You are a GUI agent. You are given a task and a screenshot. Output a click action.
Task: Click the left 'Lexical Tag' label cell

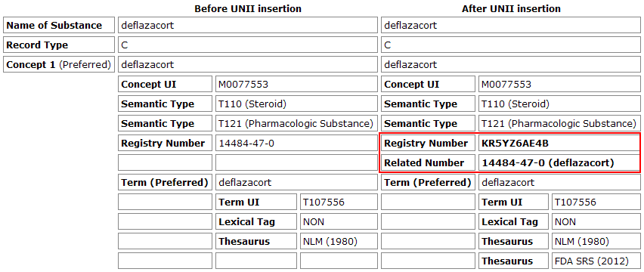coord(256,222)
